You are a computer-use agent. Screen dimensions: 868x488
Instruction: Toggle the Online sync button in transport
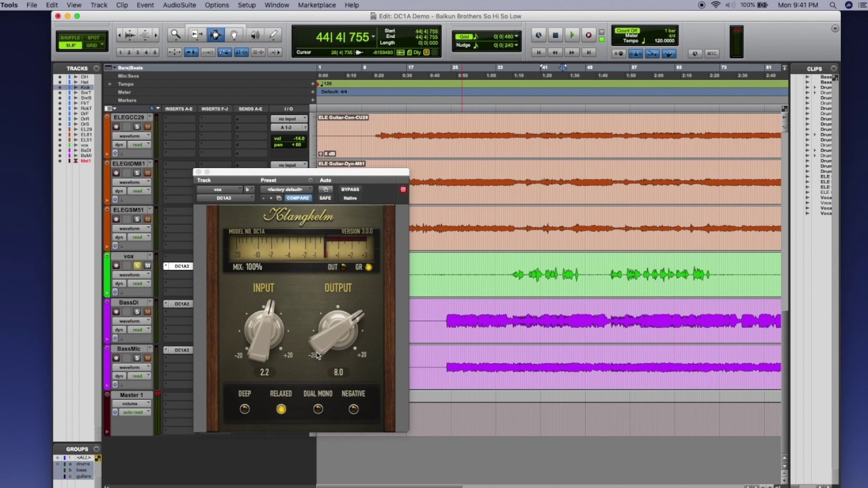tap(538, 35)
